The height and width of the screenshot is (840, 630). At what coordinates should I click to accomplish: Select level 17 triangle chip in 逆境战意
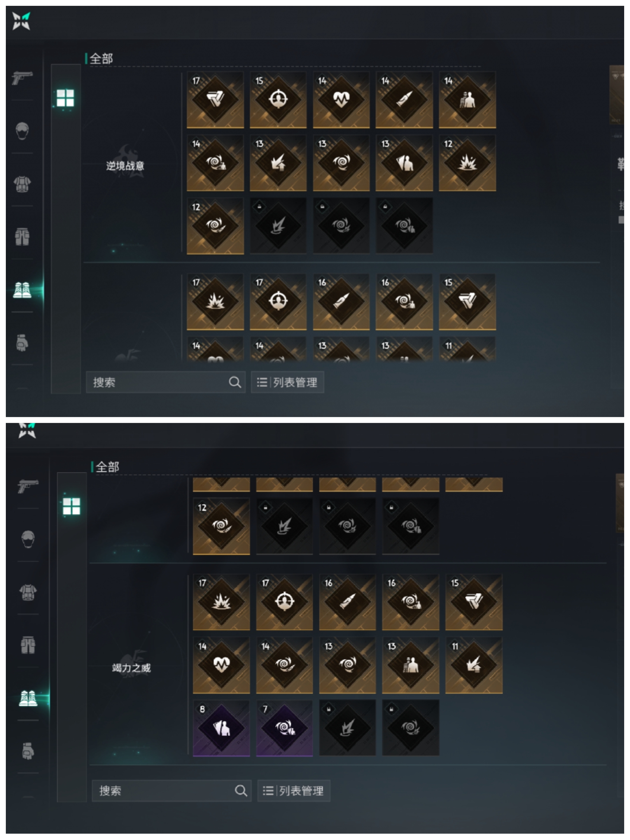pos(215,100)
